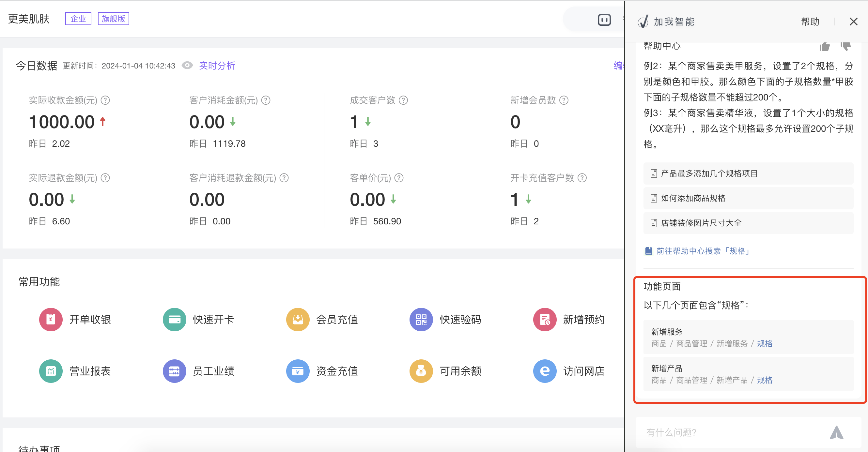The image size is (868, 452).
Task: Open article 产品最多添加几个规格项目
Action: pyautogui.click(x=748, y=173)
